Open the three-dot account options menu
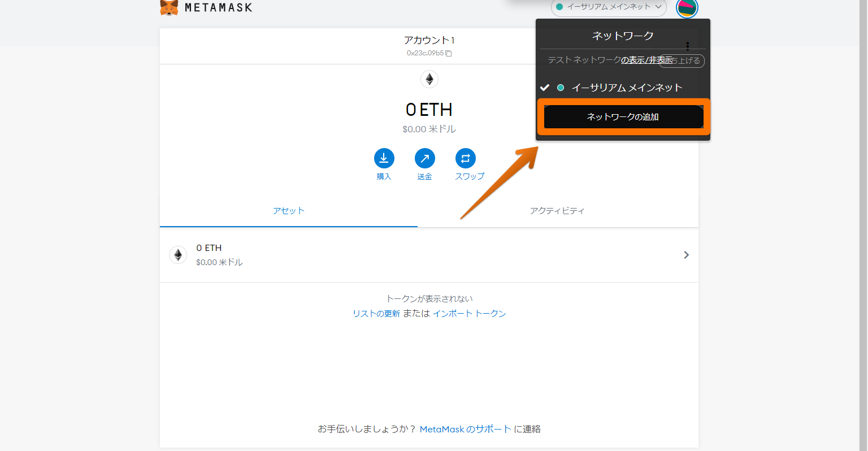The image size is (868, 451). [x=687, y=46]
